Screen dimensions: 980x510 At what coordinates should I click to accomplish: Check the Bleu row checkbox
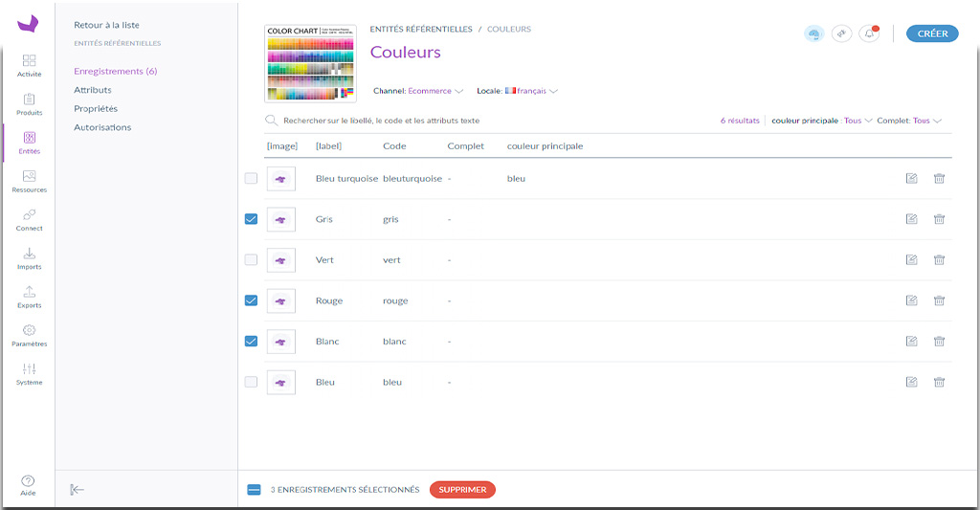tap(251, 381)
